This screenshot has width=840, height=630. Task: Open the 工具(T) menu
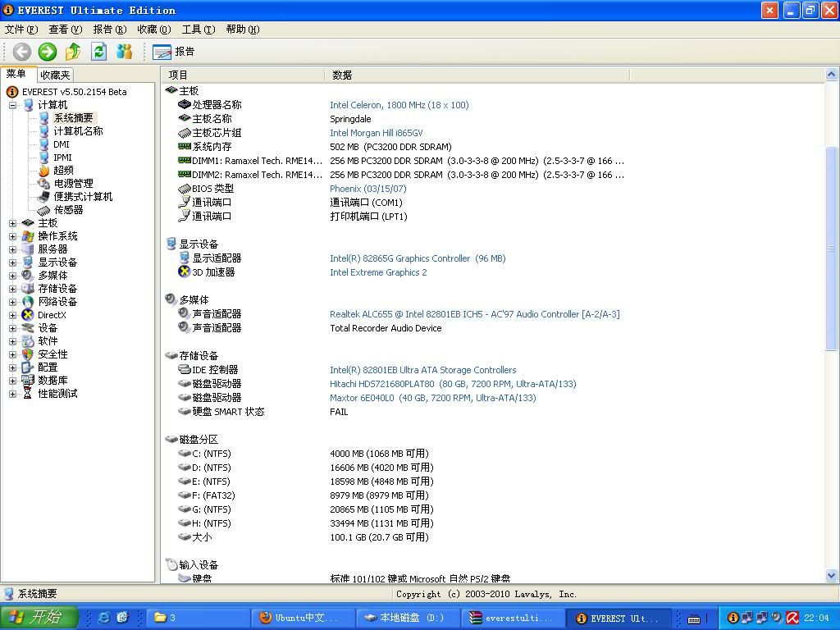click(199, 29)
